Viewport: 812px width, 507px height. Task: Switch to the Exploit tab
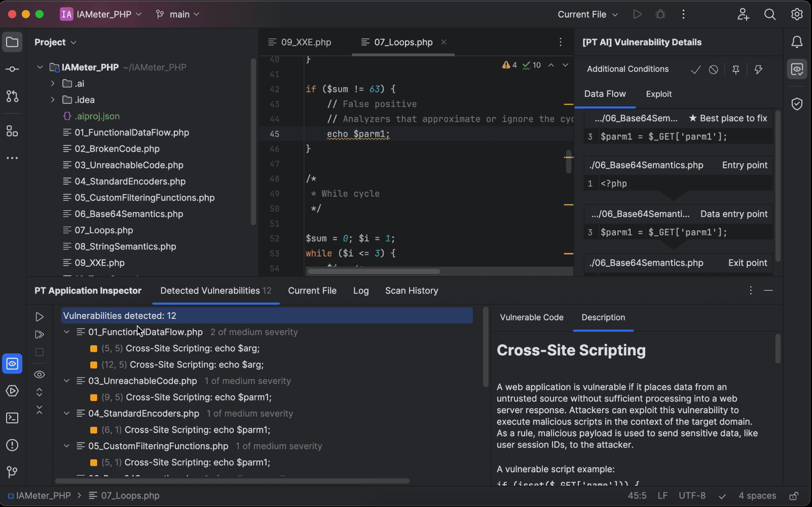[658, 94]
